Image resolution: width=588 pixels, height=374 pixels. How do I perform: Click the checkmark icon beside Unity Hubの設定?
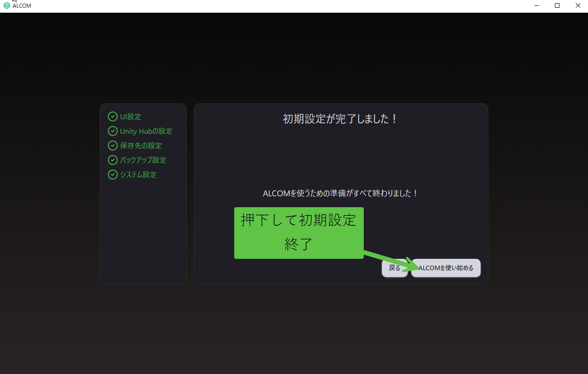click(112, 131)
